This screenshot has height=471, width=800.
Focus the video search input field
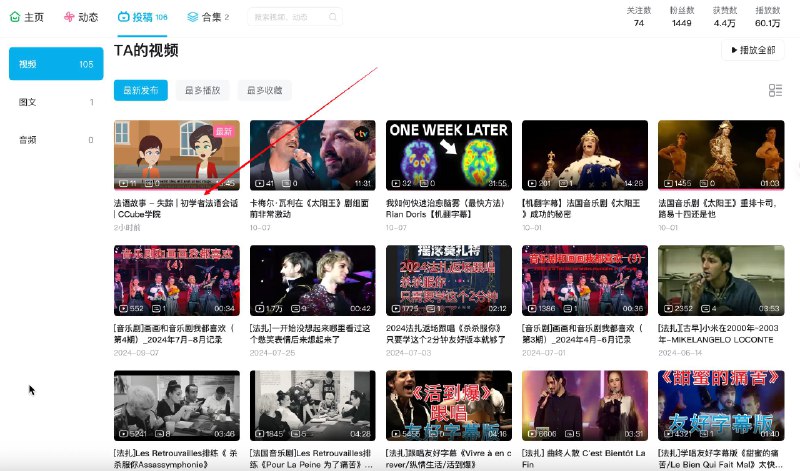[x=294, y=17]
